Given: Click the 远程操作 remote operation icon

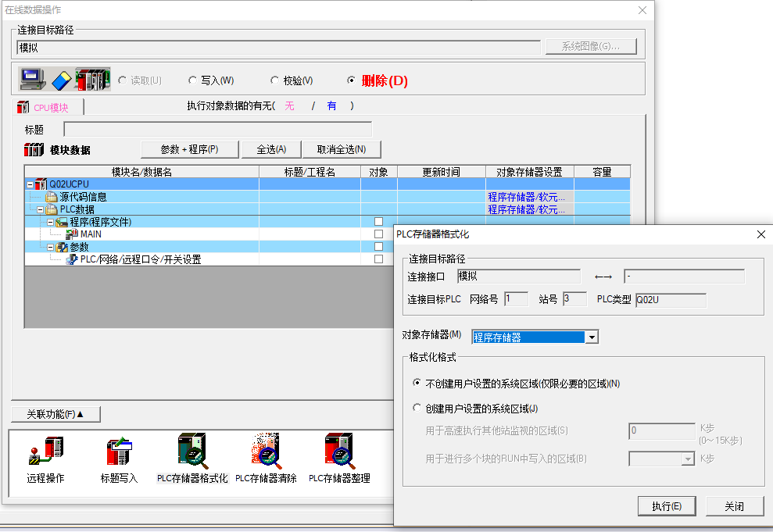Looking at the screenshot, I should (x=45, y=452).
